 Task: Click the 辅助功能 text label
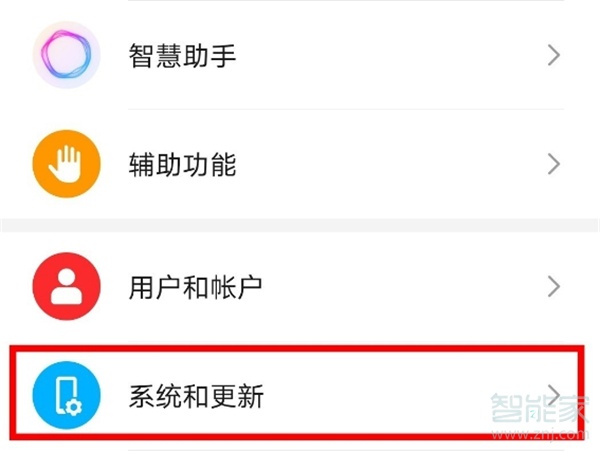(x=183, y=164)
